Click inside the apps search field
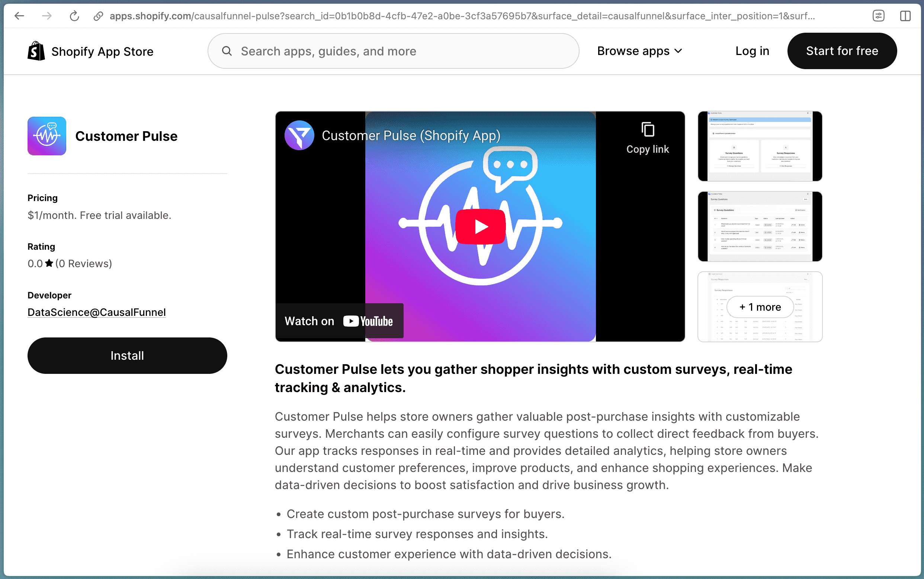 [x=383, y=51]
